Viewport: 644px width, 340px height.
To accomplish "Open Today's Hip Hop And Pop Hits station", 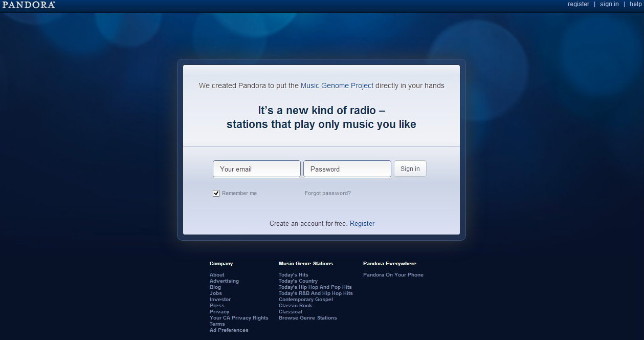I will pyautogui.click(x=315, y=287).
